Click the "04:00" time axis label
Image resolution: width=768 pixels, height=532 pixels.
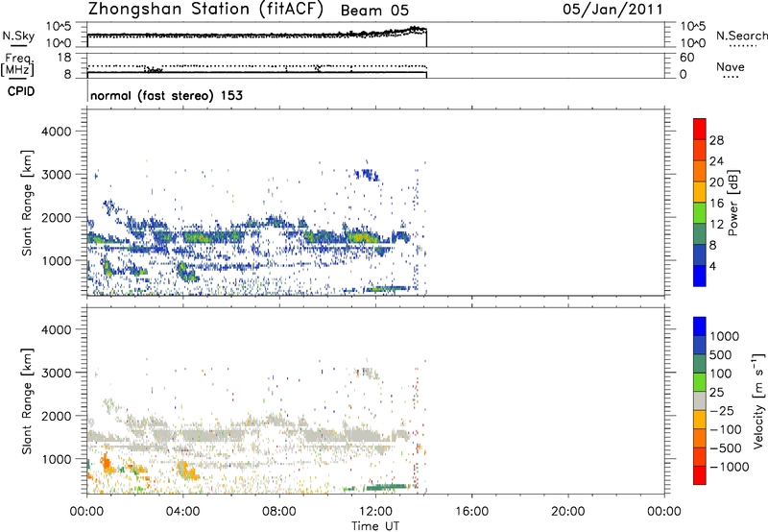(183, 512)
